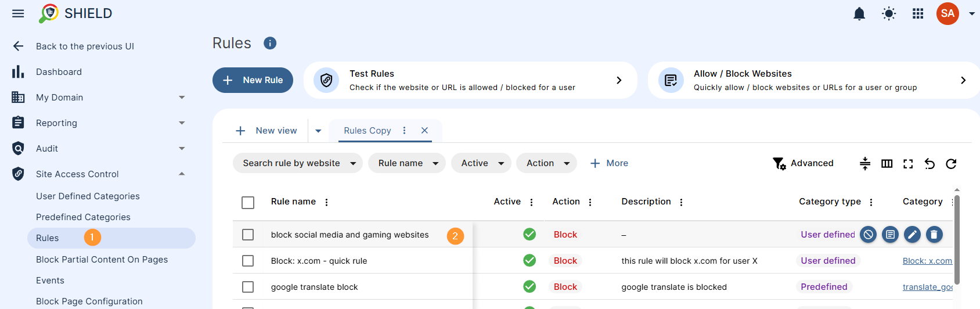Toggle the light/dark theme icon
The image size is (980, 309).
[x=889, y=13]
